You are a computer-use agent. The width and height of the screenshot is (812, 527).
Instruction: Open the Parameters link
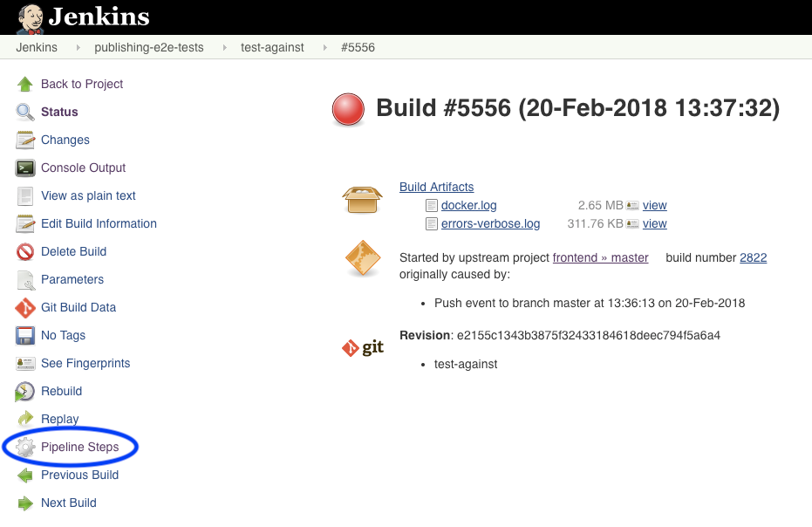pyautogui.click(x=72, y=280)
